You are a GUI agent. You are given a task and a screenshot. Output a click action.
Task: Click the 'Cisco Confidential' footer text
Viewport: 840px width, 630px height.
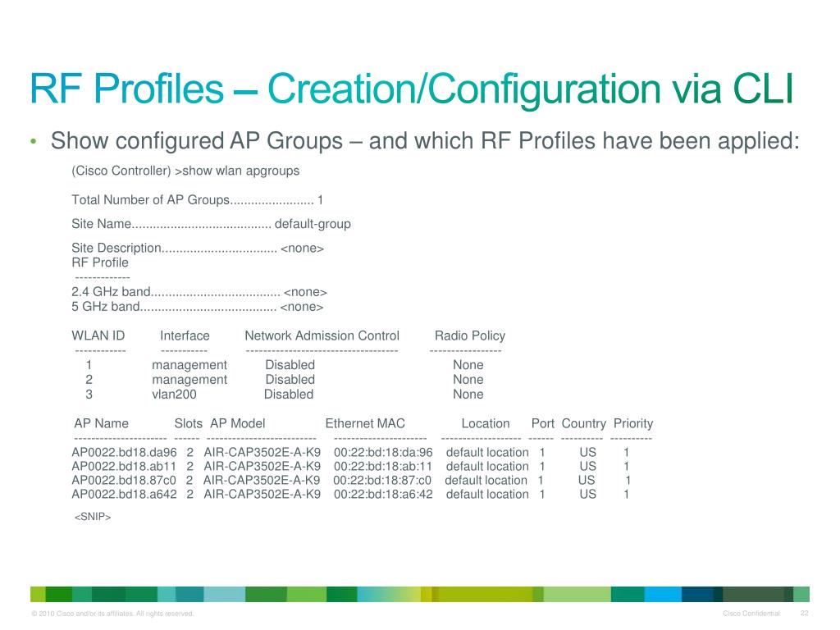tap(751, 614)
